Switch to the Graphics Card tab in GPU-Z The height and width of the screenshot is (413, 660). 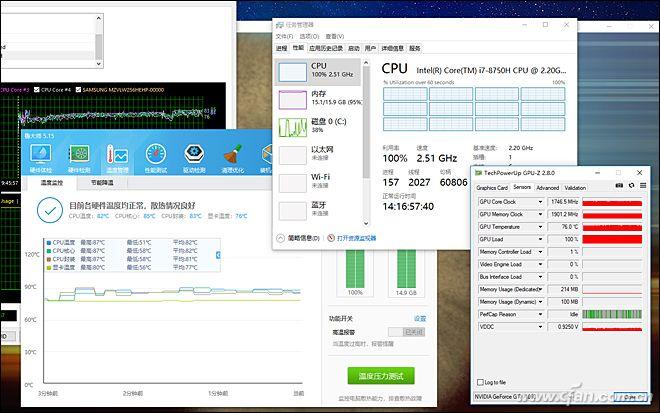[492, 188]
